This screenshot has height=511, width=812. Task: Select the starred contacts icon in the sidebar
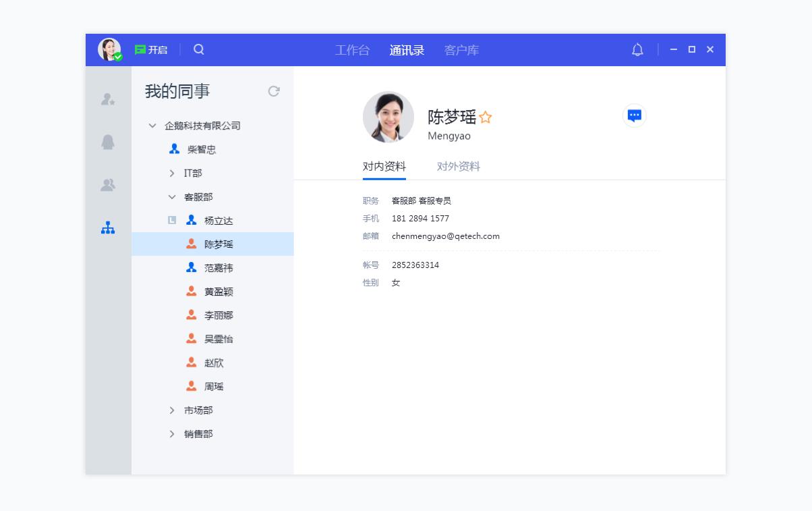(108, 101)
